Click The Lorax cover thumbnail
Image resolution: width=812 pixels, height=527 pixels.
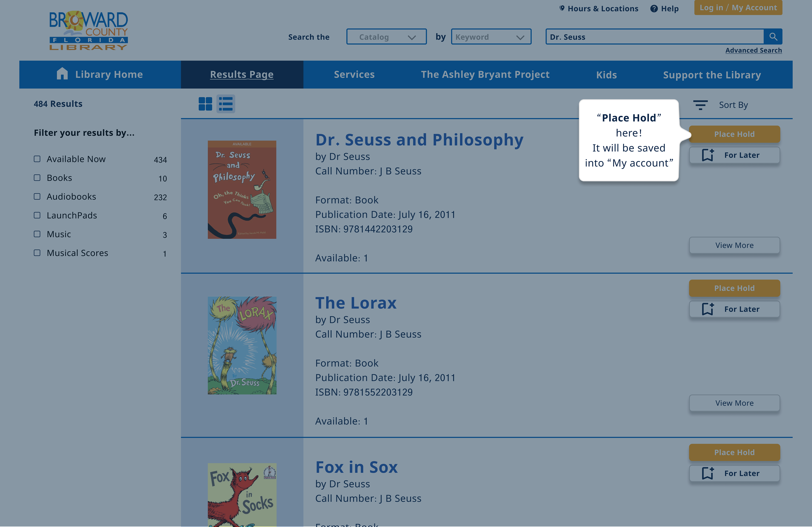point(242,346)
